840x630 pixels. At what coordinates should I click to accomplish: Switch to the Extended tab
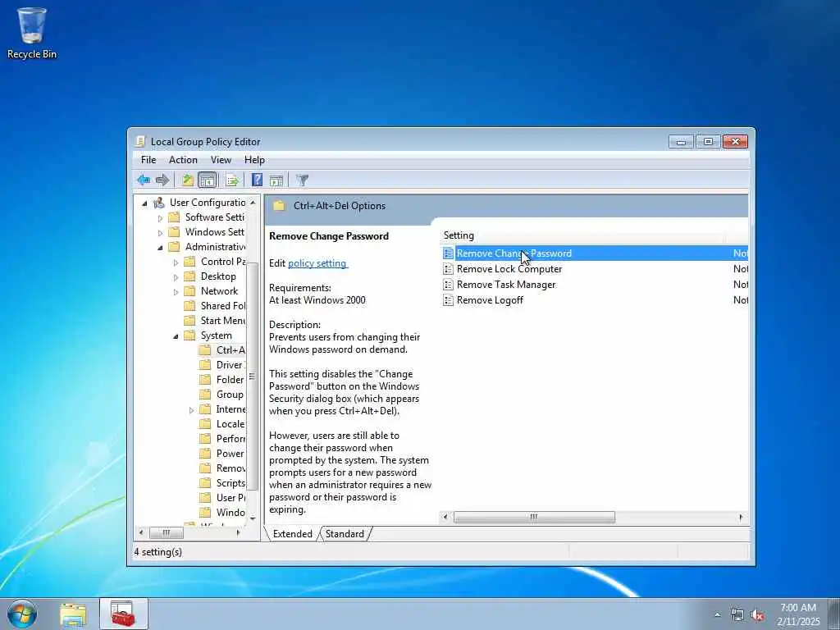(293, 533)
